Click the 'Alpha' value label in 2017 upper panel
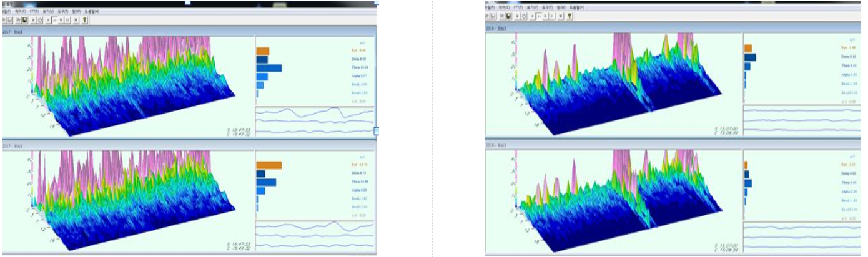 coord(358,75)
